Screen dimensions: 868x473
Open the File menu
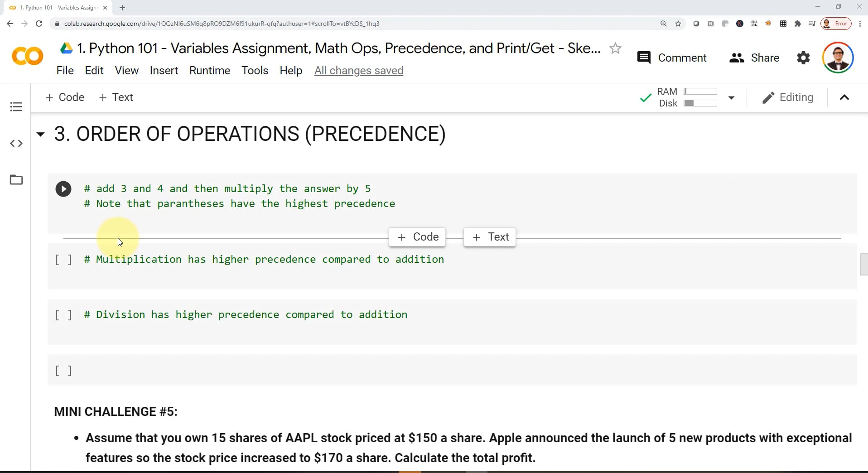[65, 71]
